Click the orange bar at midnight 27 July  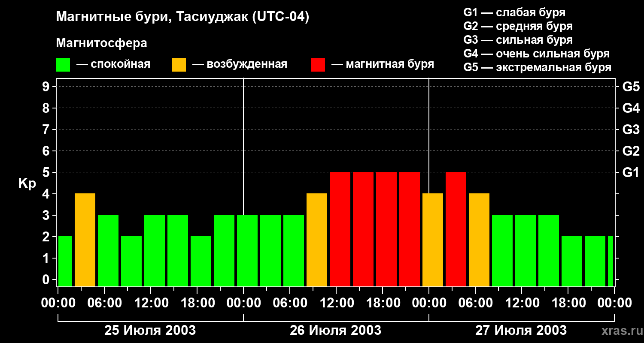pyautogui.click(x=433, y=240)
